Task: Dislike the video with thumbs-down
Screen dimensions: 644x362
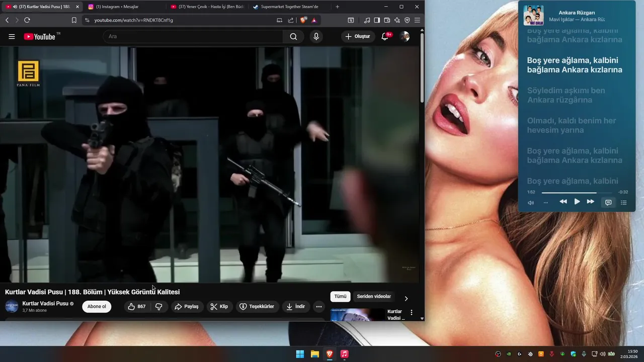Action: 159,306
